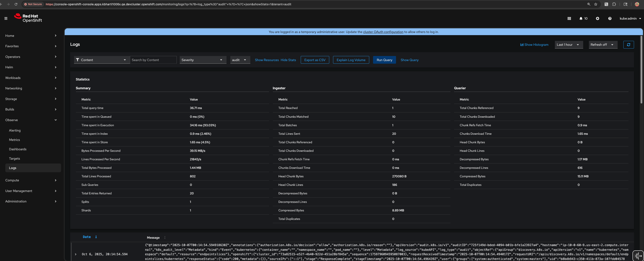Click the Run Query button

384,60
